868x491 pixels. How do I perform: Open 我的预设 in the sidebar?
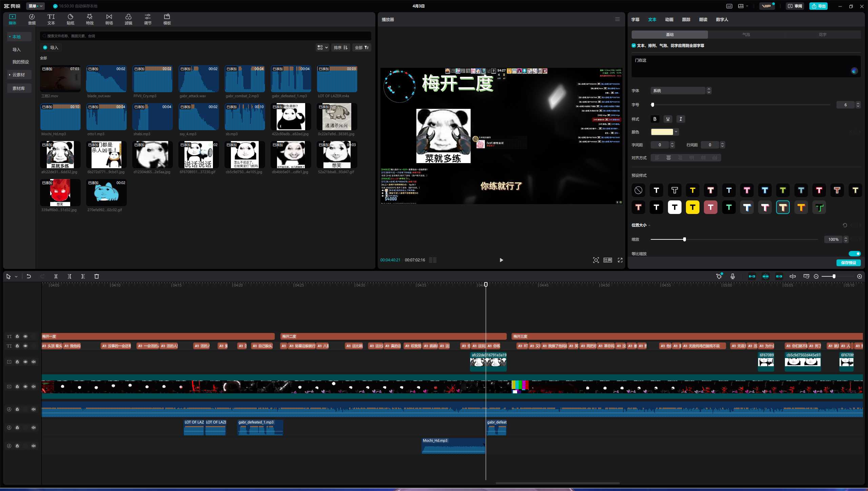point(20,62)
